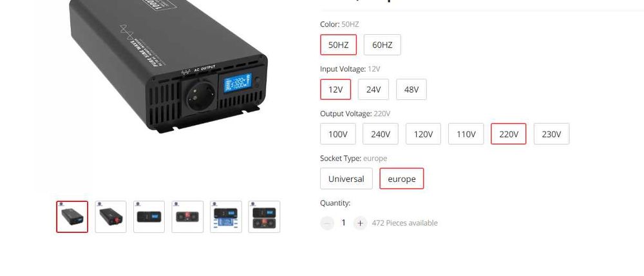Select the 50HZ option
This screenshot has width=644, height=276.
(x=338, y=45)
